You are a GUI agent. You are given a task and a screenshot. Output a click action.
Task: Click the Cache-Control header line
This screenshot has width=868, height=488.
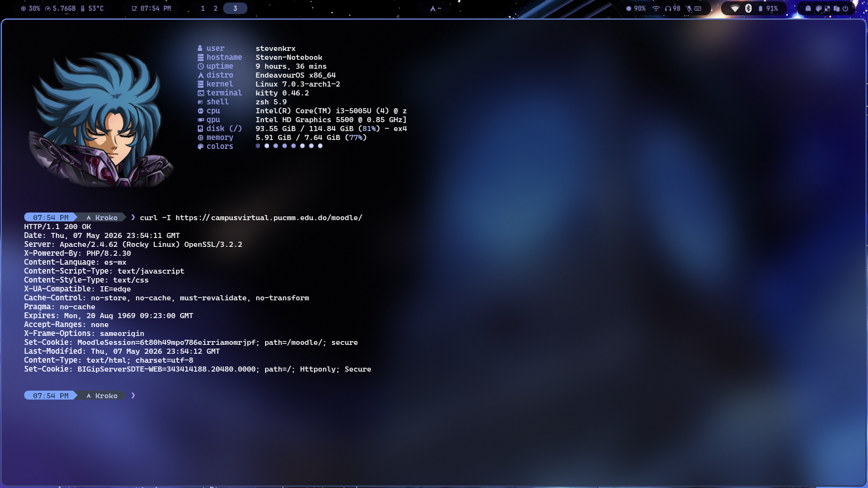(167, 298)
